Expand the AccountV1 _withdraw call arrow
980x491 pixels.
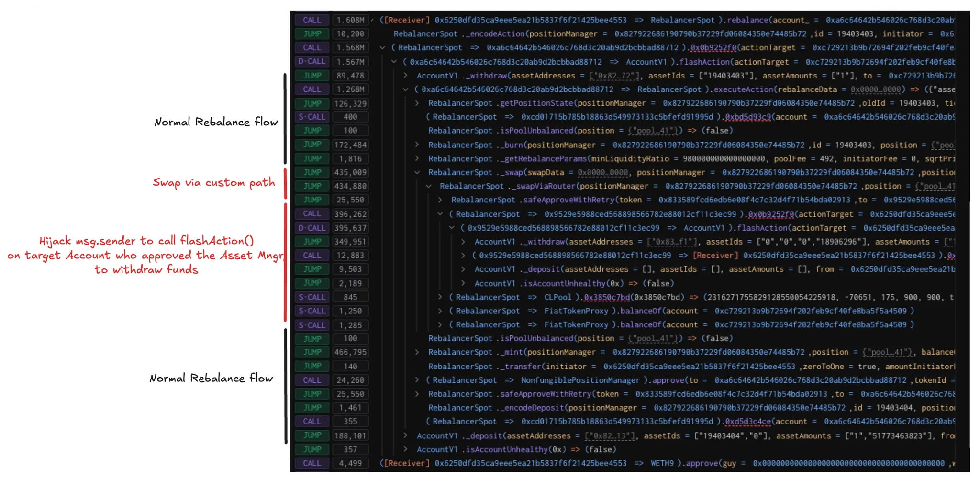(x=405, y=75)
